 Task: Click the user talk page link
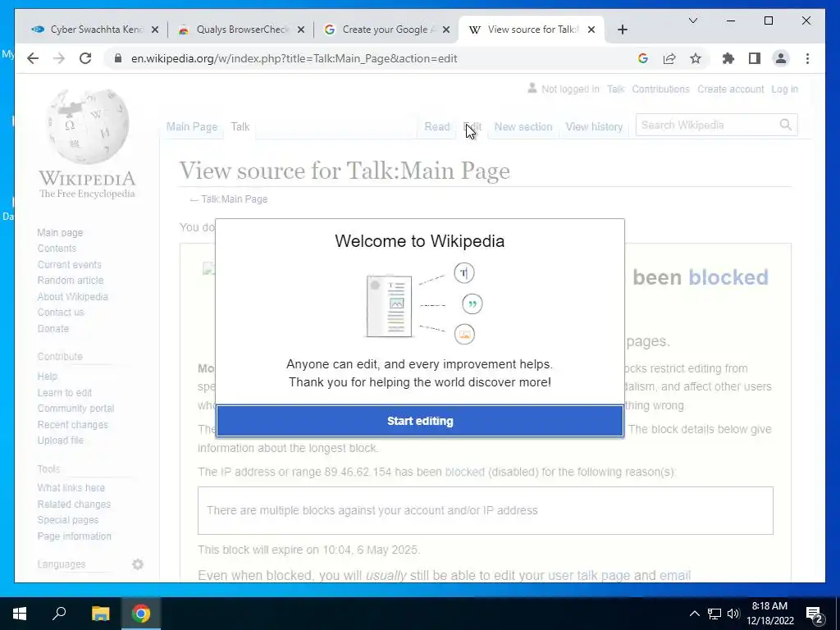pyautogui.click(x=588, y=575)
